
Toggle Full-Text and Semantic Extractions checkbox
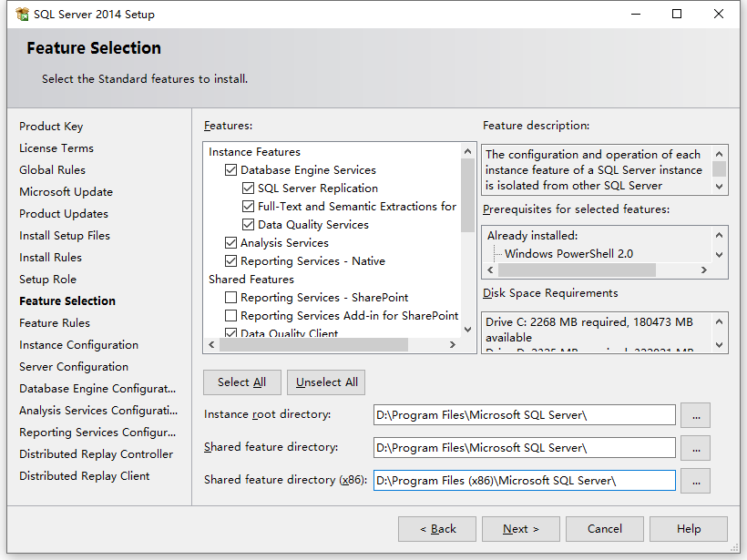(x=248, y=206)
